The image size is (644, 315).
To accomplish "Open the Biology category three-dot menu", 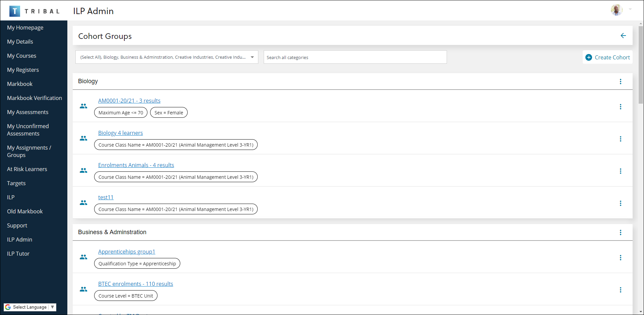I will coord(620,82).
